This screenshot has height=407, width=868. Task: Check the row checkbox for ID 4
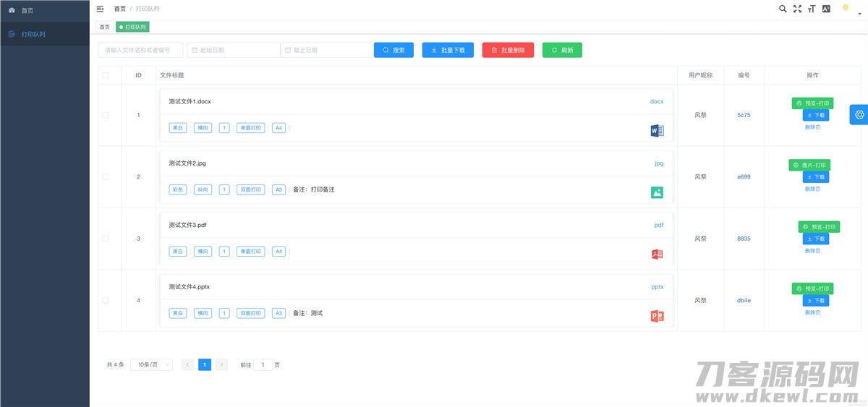click(106, 300)
